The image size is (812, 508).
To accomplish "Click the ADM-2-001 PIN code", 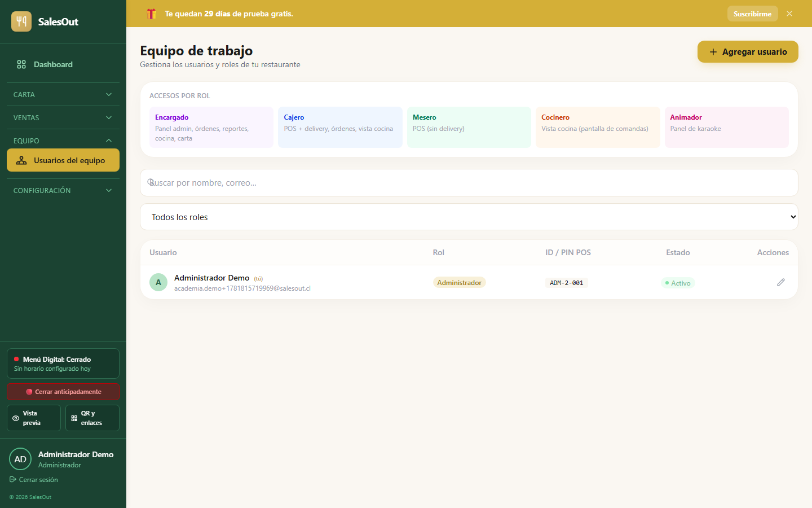I will tap(567, 283).
